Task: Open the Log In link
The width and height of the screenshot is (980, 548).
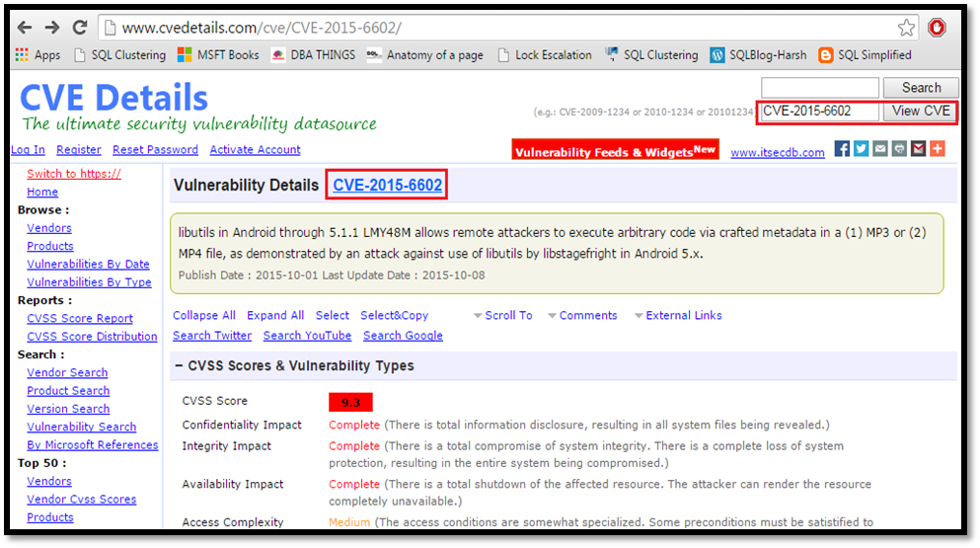Action: (x=28, y=149)
